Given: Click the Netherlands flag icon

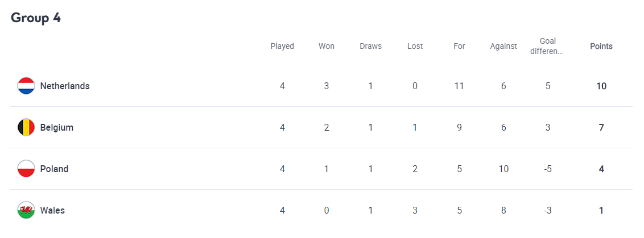Looking at the screenshot, I should (26, 86).
